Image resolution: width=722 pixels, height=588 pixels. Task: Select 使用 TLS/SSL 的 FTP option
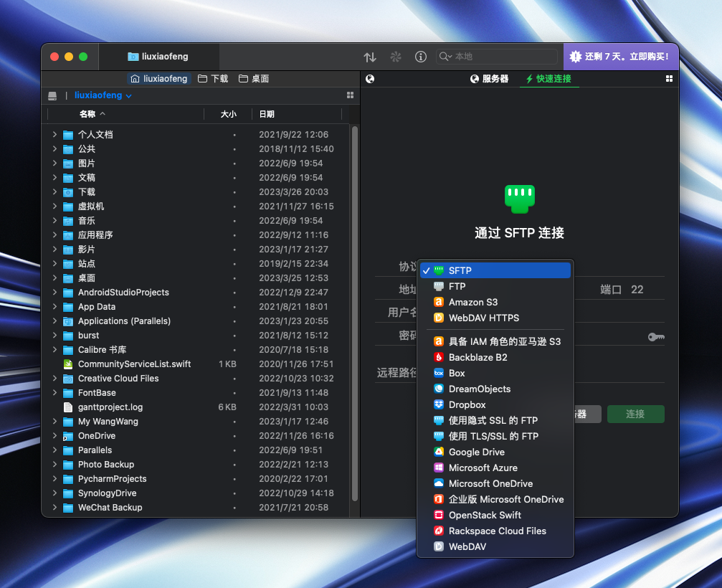[x=495, y=436]
